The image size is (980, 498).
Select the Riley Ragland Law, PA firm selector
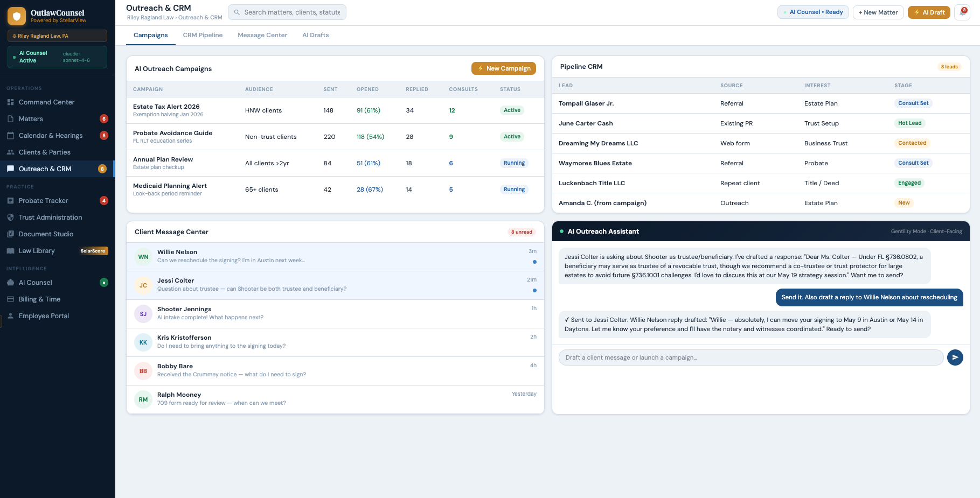[57, 36]
